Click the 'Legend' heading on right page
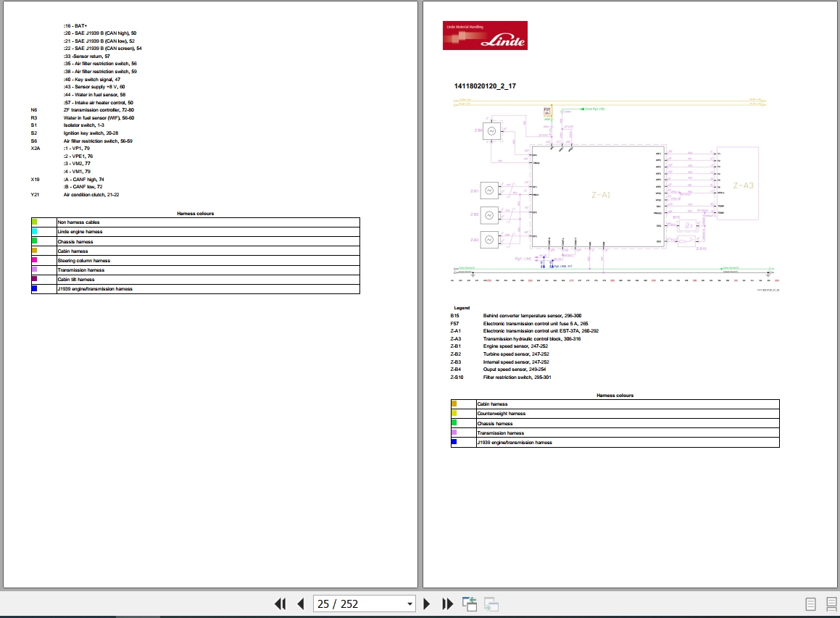Screen dimensions: 840x618 (x=461, y=308)
